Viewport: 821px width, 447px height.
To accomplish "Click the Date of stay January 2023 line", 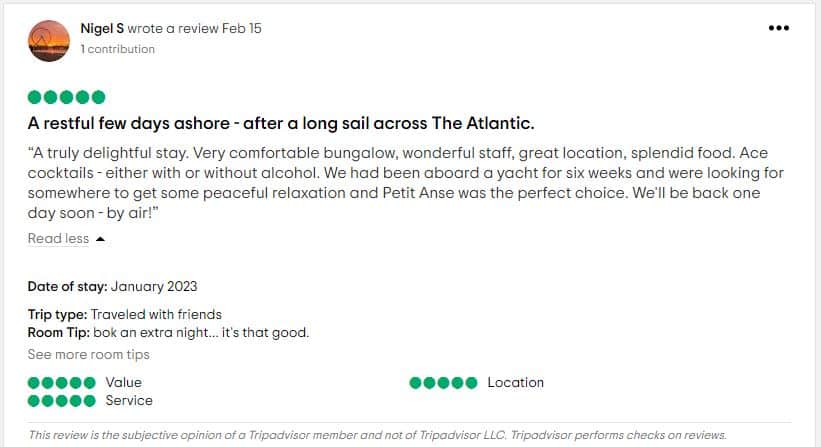I will (x=113, y=286).
